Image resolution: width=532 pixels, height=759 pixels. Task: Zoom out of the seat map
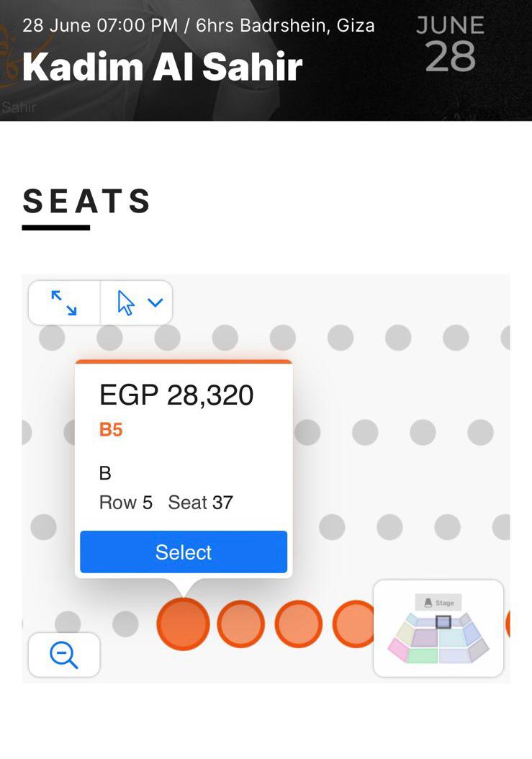[64, 655]
